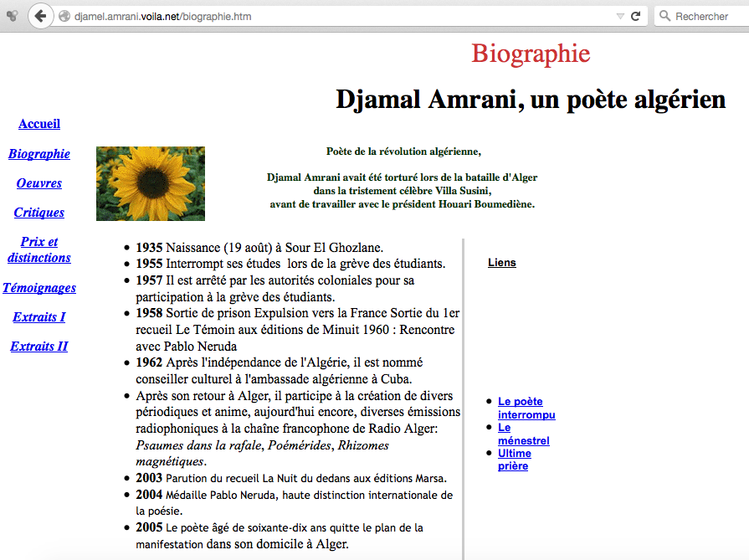The height and width of the screenshot is (560, 749).
Task: Click the Liens heading
Action: click(502, 262)
